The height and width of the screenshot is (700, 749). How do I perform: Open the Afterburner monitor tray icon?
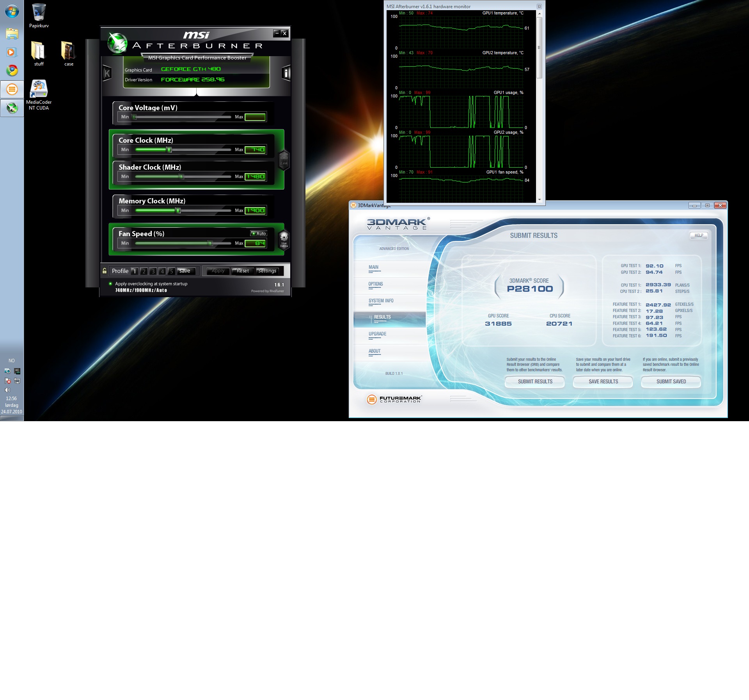(x=17, y=371)
